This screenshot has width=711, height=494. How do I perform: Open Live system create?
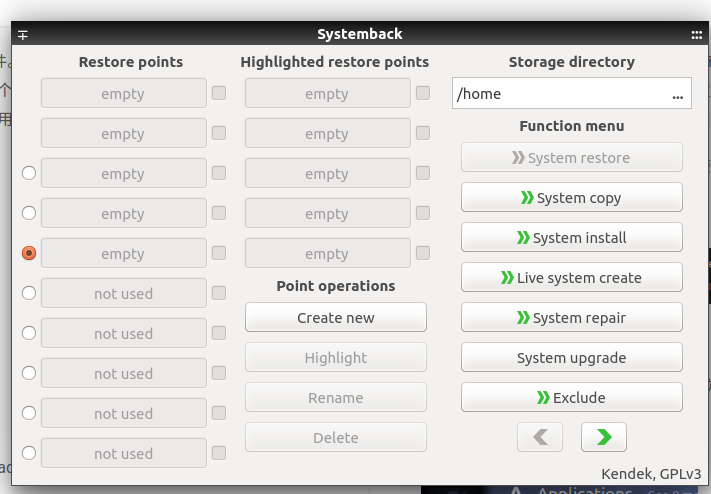[572, 278]
